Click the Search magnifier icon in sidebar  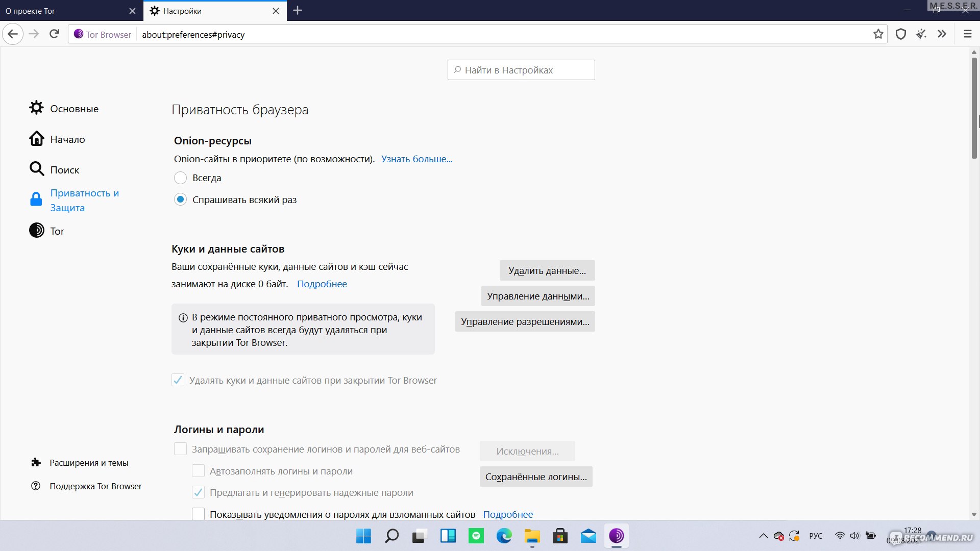pyautogui.click(x=36, y=169)
